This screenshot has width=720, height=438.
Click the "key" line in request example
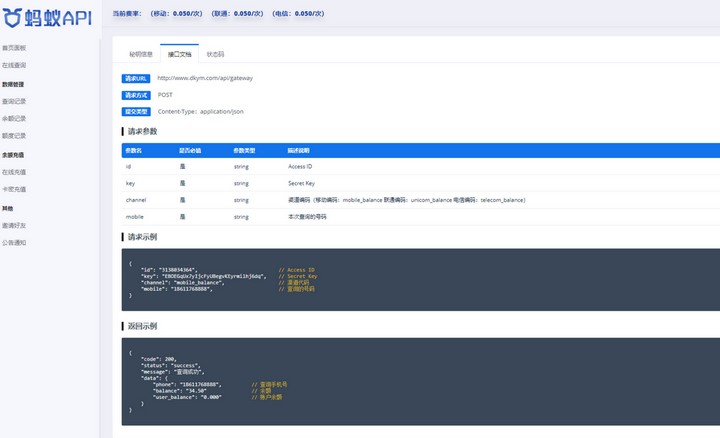(204, 276)
